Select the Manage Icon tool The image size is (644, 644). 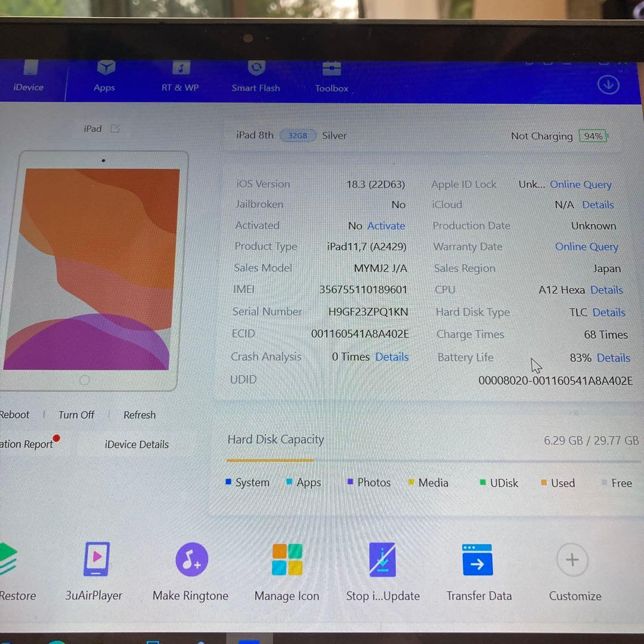point(287,559)
